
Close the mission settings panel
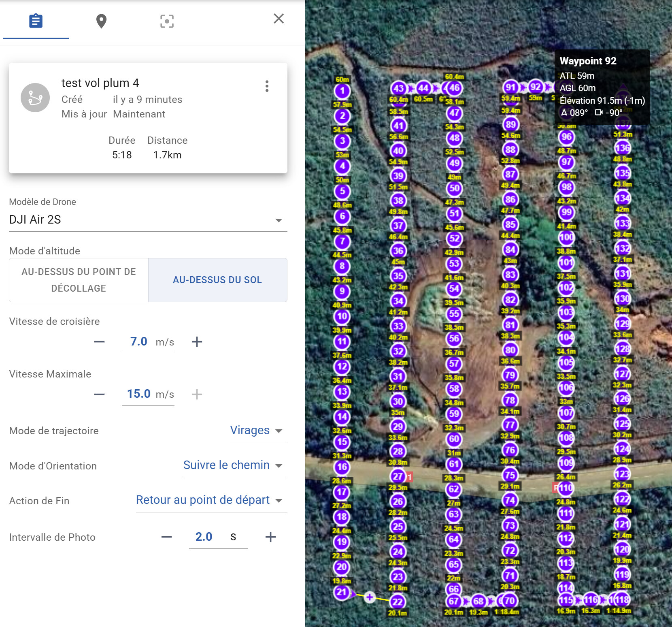coord(279,19)
